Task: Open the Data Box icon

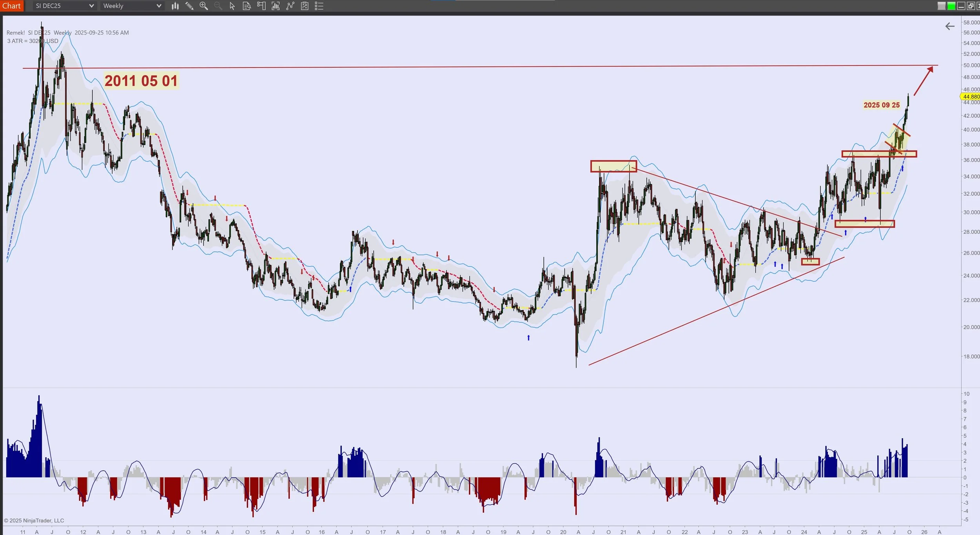Action: point(247,6)
